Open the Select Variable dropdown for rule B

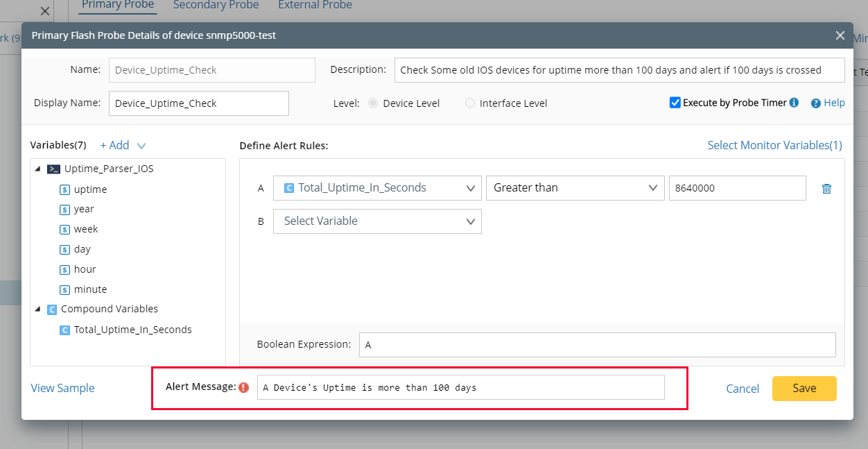coord(377,221)
